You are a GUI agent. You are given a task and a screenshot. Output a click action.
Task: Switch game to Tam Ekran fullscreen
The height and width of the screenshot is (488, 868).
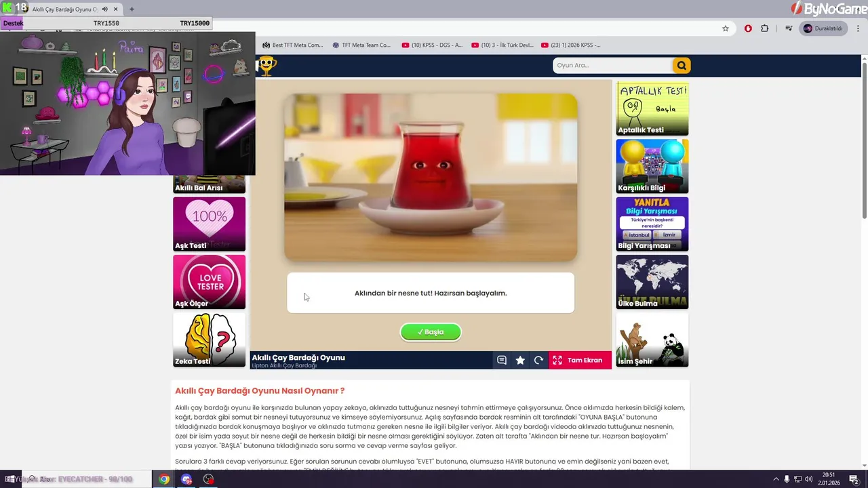point(580,361)
